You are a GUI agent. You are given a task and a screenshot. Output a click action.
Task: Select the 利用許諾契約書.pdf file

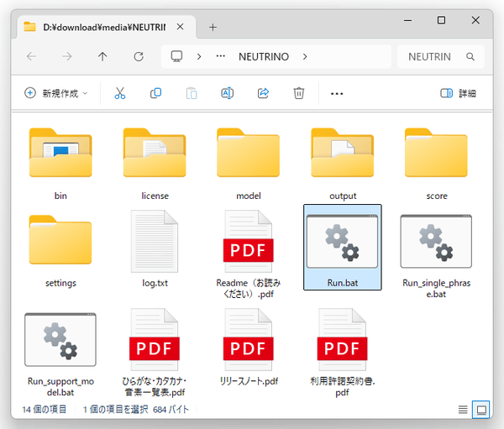coord(343,353)
